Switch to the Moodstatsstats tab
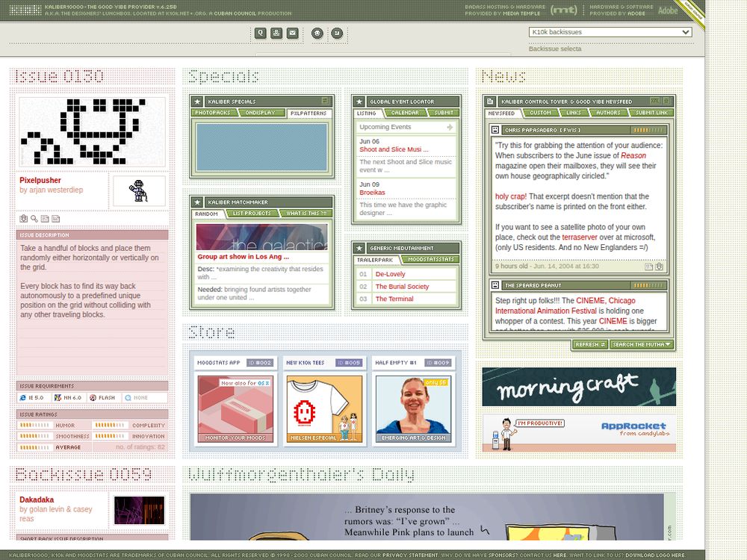This screenshot has height=560, width=747. [x=431, y=260]
